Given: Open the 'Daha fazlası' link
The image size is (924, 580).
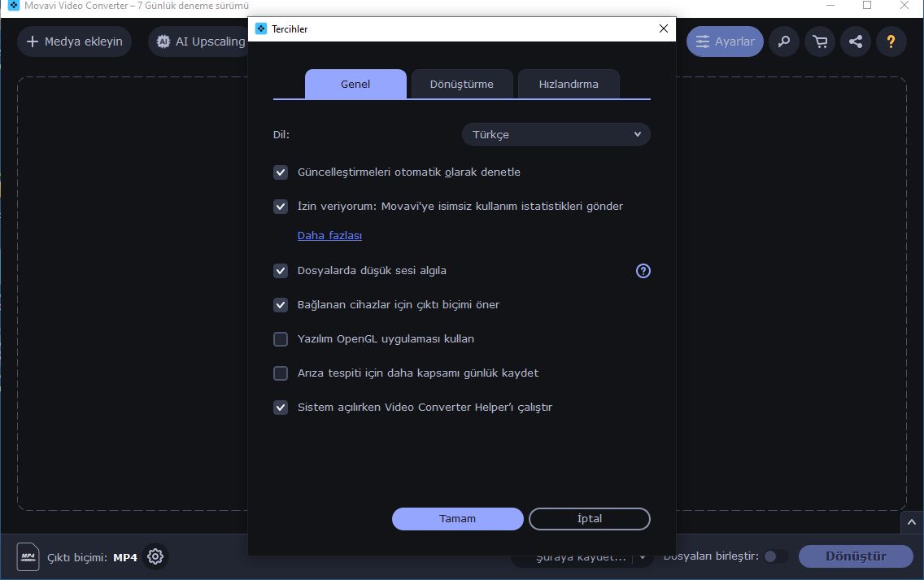Looking at the screenshot, I should [329, 235].
